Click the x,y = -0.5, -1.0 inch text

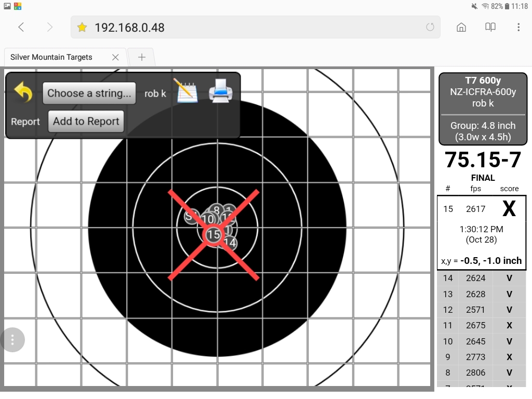tap(482, 261)
